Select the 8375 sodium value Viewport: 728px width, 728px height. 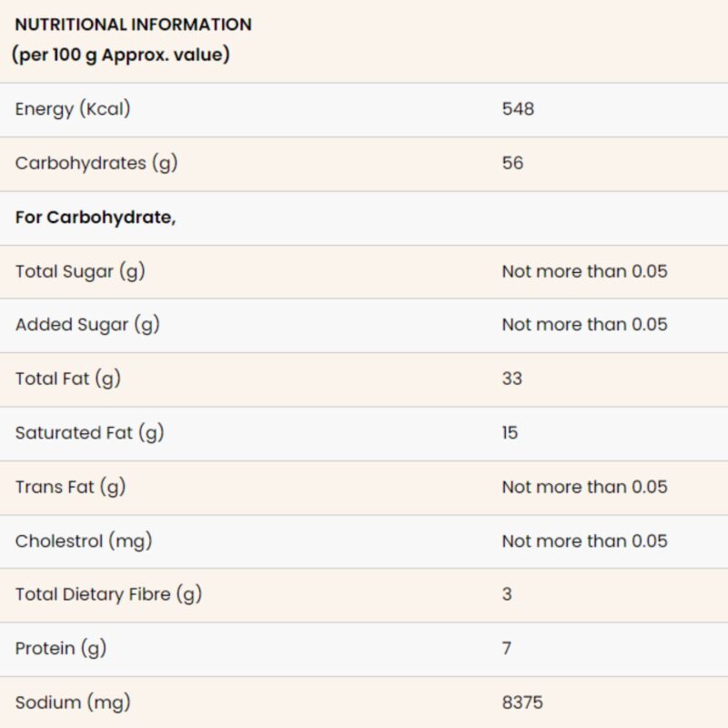pyautogui.click(x=522, y=703)
